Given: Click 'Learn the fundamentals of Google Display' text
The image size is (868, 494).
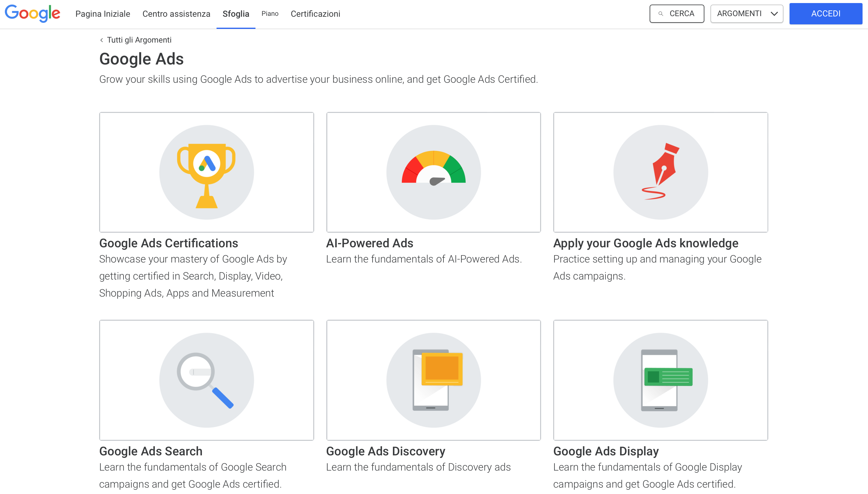Looking at the screenshot, I should point(648,476).
